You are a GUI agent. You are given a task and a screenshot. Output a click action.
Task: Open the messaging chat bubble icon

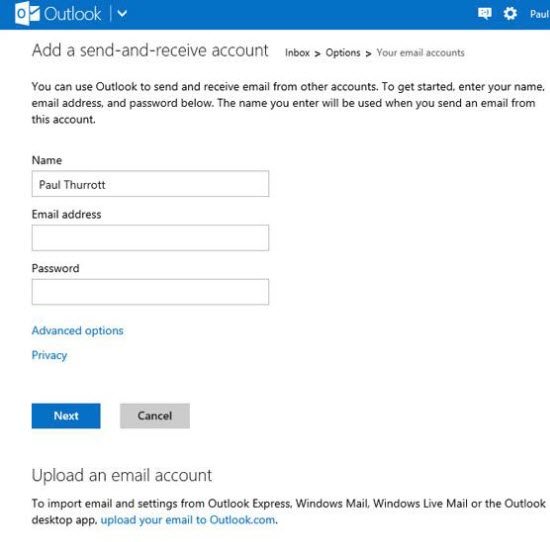click(x=484, y=14)
